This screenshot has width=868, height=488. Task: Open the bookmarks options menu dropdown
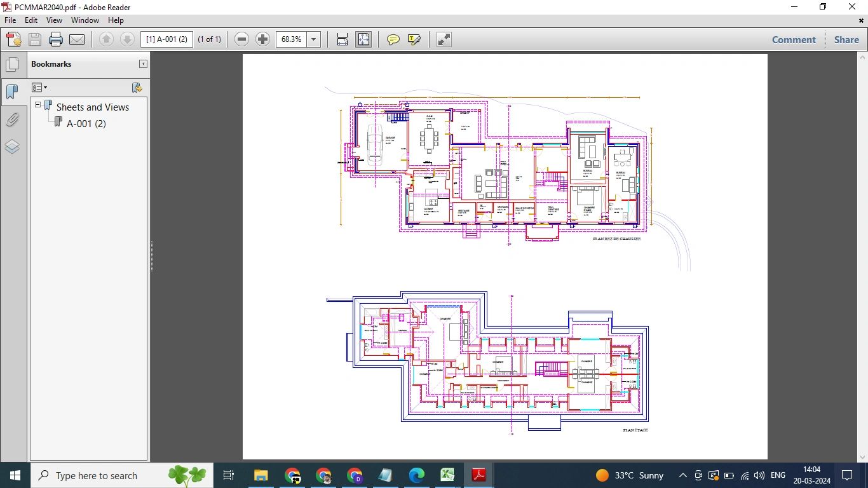pyautogui.click(x=39, y=88)
